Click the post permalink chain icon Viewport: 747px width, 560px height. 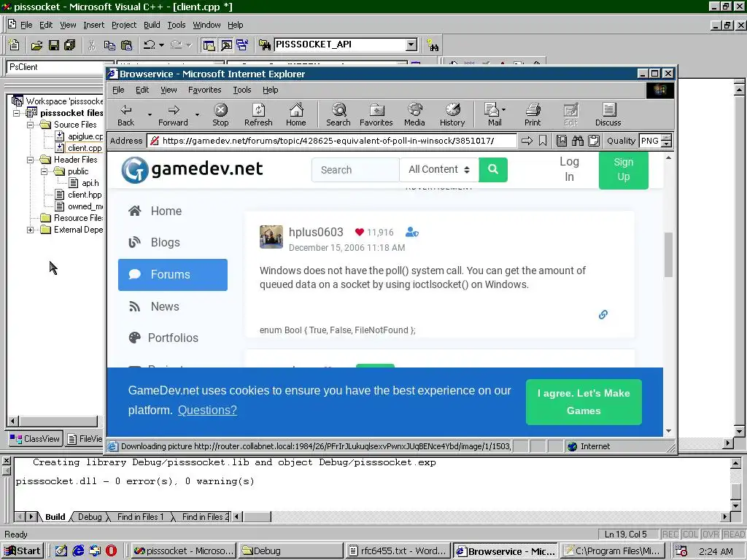click(603, 314)
